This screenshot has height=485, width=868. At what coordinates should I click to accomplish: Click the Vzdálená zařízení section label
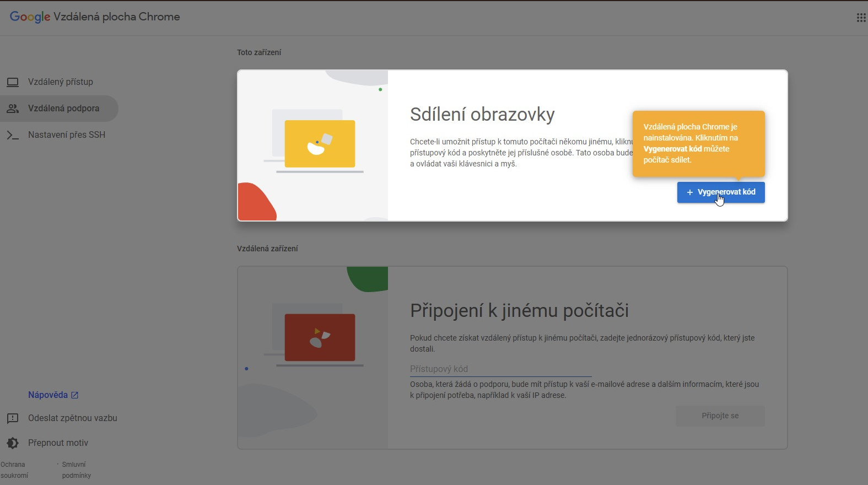point(267,249)
